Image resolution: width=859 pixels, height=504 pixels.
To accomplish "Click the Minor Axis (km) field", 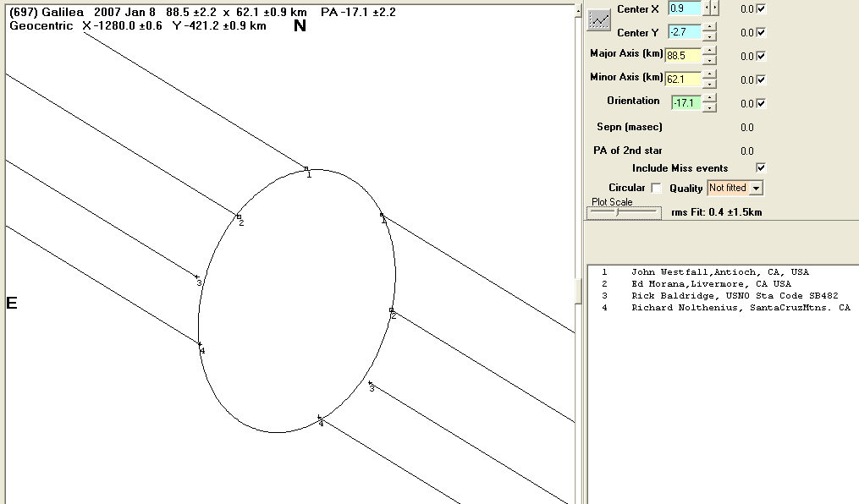I will click(x=683, y=79).
